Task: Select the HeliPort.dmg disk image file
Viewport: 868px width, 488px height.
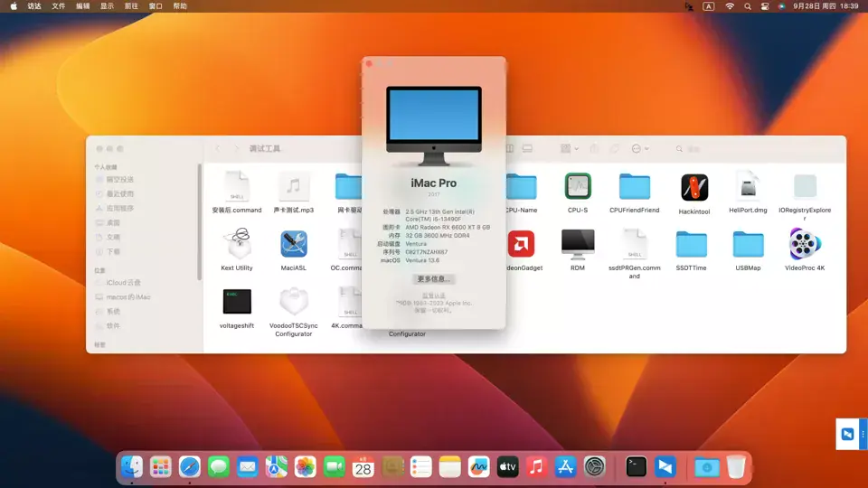Action: (x=748, y=186)
